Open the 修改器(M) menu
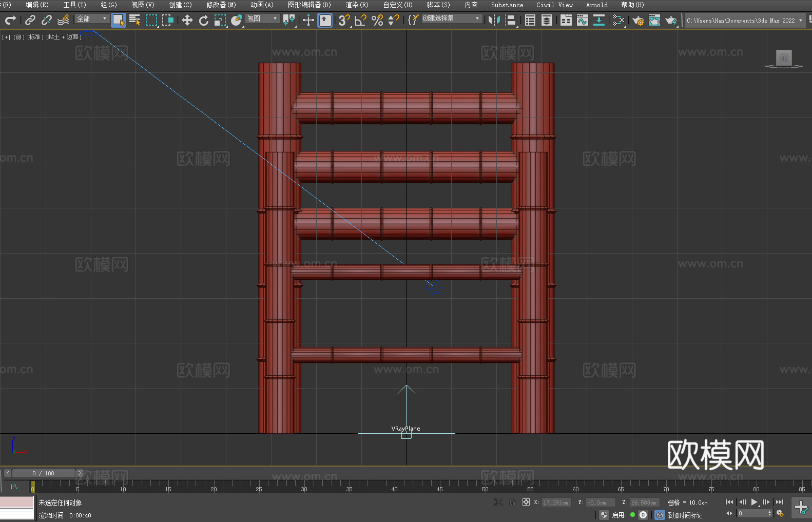The image size is (812, 522). pyautogui.click(x=221, y=5)
